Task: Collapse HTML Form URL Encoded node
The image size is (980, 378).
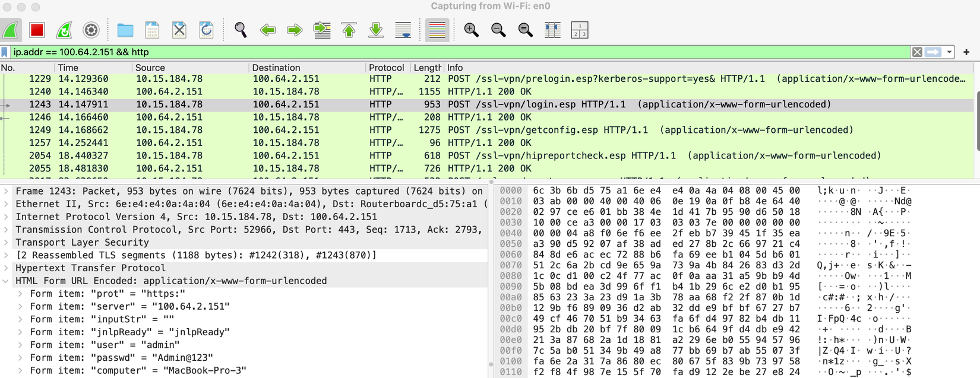Action: 6,281
